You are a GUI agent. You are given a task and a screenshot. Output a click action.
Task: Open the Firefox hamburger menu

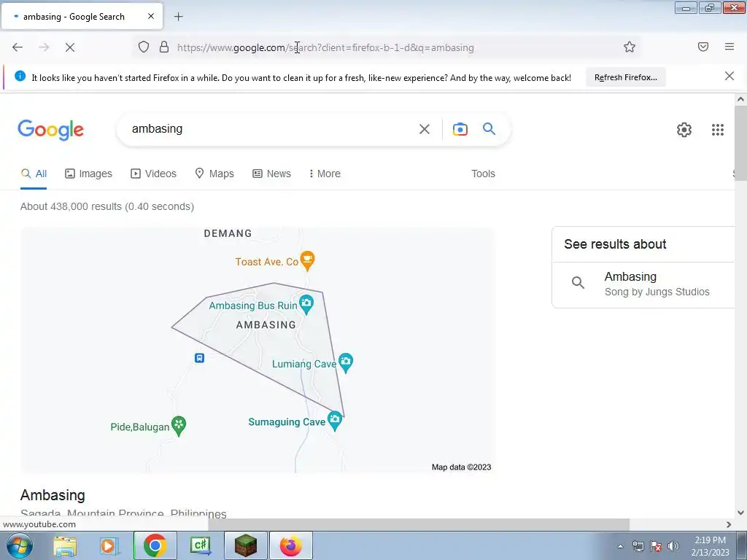729,47
